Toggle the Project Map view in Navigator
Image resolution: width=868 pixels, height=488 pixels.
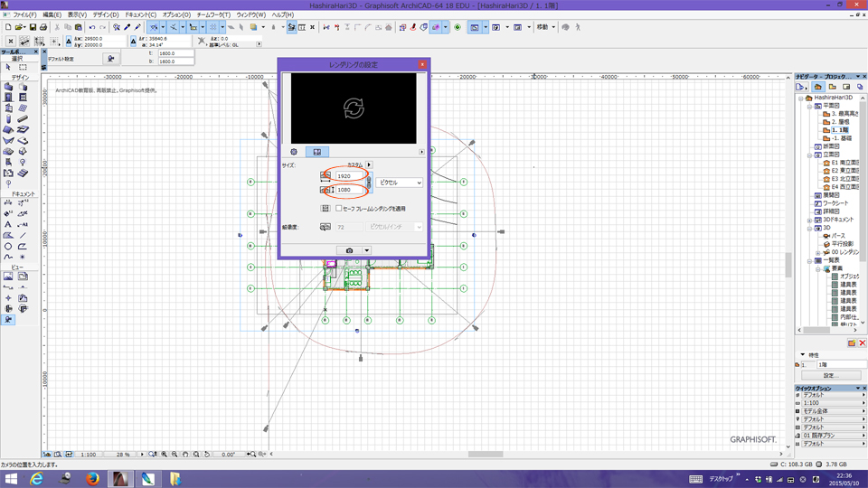(x=818, y=87)
